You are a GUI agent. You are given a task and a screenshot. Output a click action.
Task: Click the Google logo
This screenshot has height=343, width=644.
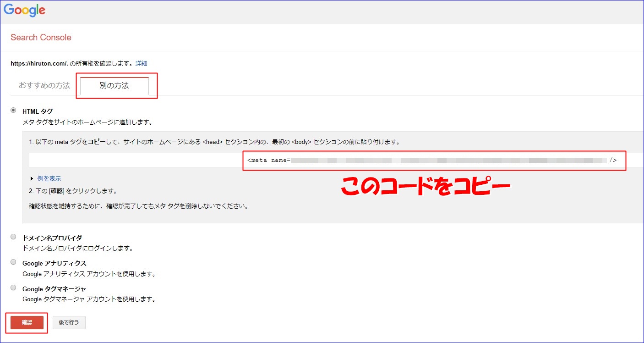pyautogui.click(x=24, y=11)
